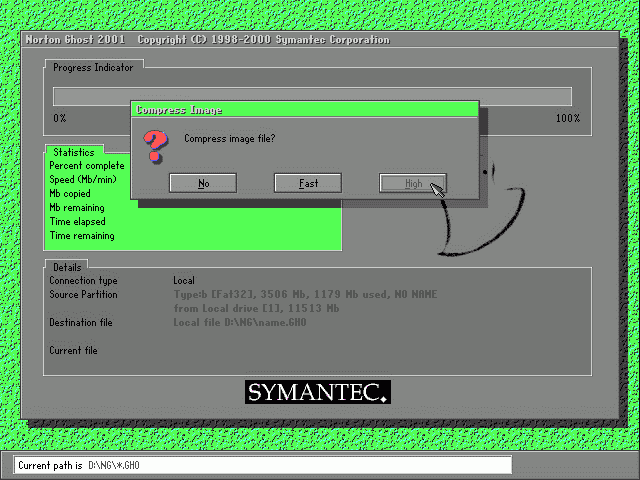Click 'Current file' label
The image size is (640, 480).
coord(73,350)
